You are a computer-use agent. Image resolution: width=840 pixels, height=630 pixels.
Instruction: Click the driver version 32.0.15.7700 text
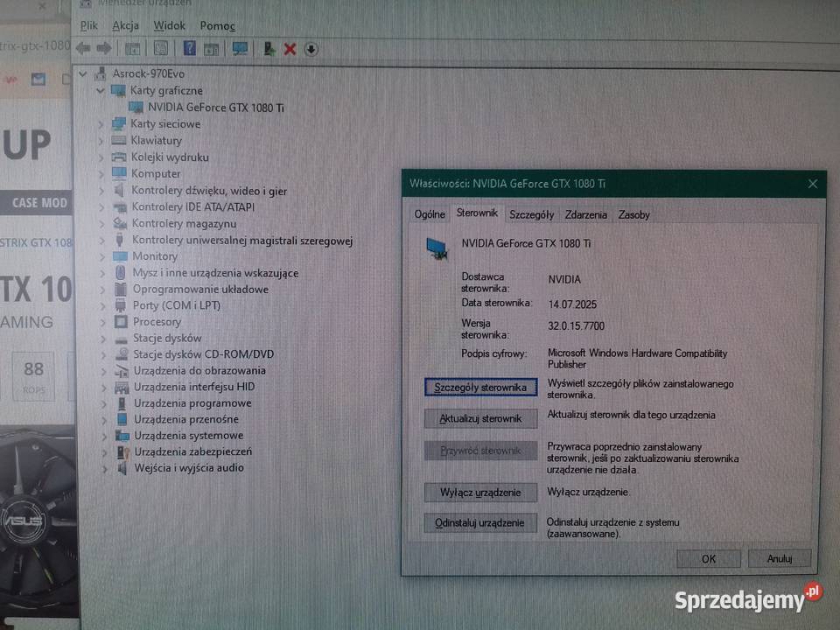(576, 325)
